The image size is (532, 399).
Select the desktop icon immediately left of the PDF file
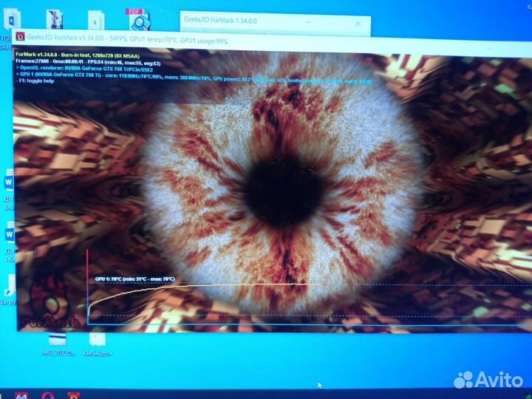(x=96, y=20)
